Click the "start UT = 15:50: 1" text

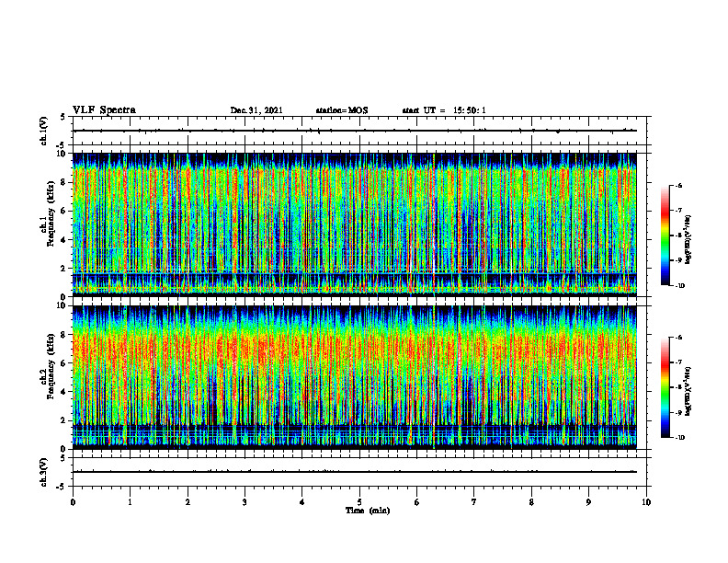coord(444,110)
